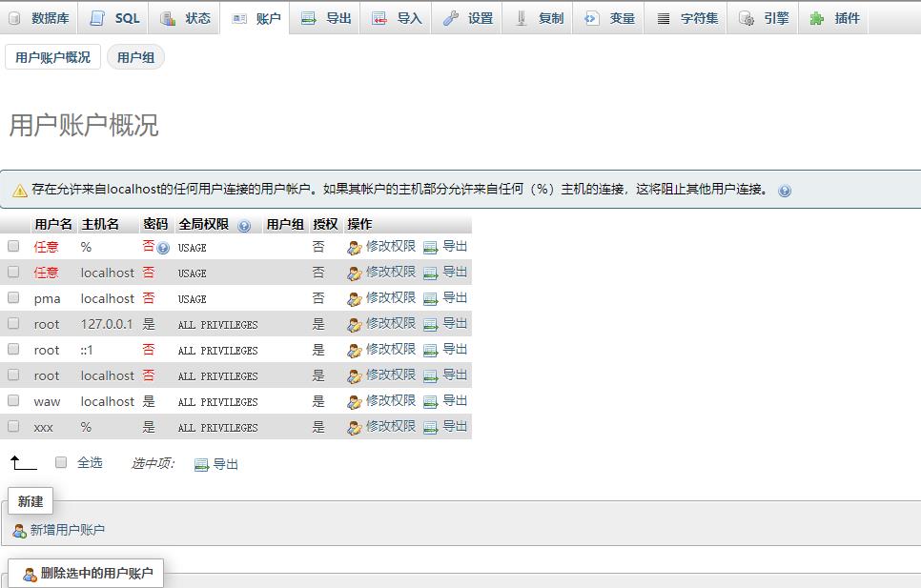Image resolution: width=921 pixels, height=588 pixels.
Task: Click the ascending sort arrow below the table
Action: pos(21,462)
